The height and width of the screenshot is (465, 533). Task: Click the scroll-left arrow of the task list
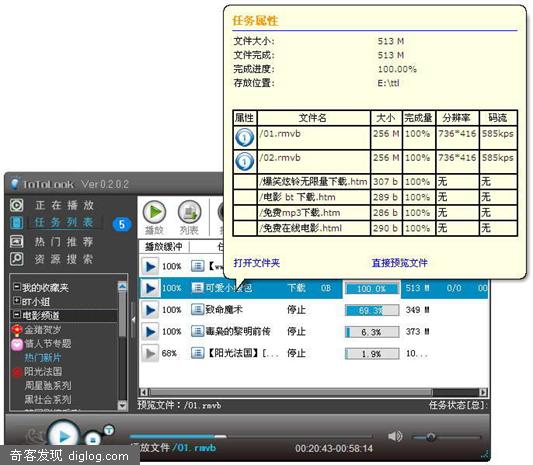(144, 392)
